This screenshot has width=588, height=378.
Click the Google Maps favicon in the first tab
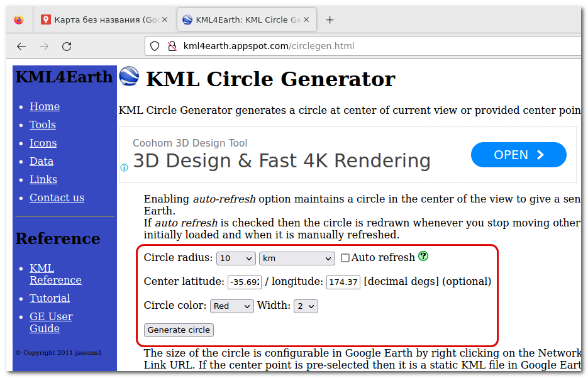[46, 19]
